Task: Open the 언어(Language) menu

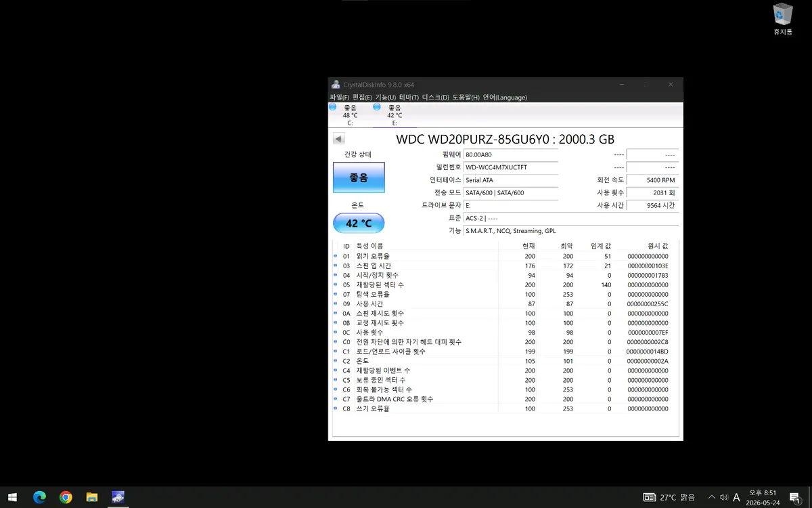Action: pyautogui.click(x=505, y=98)
